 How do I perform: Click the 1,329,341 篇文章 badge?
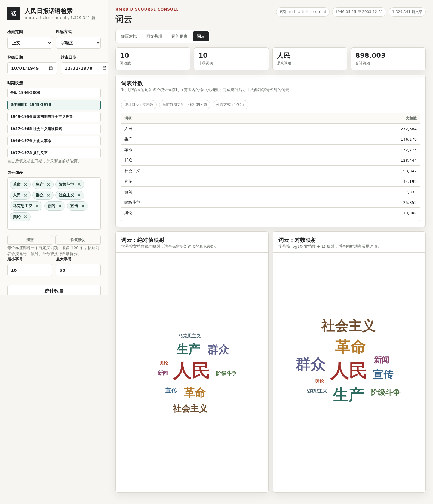pyautogui.click(x=407, y=12)
